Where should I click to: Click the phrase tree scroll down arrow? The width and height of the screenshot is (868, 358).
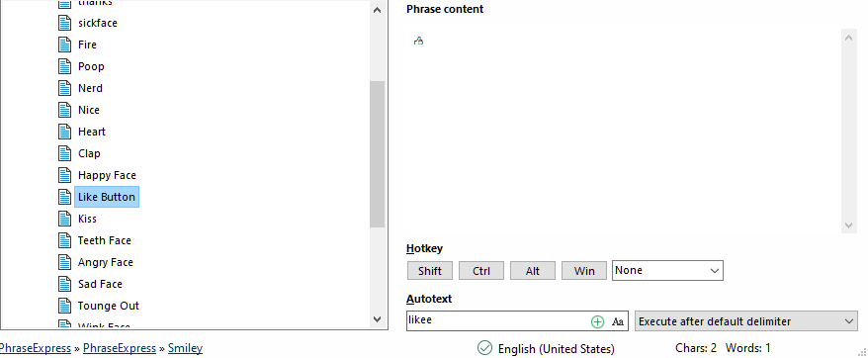point(378,319)
